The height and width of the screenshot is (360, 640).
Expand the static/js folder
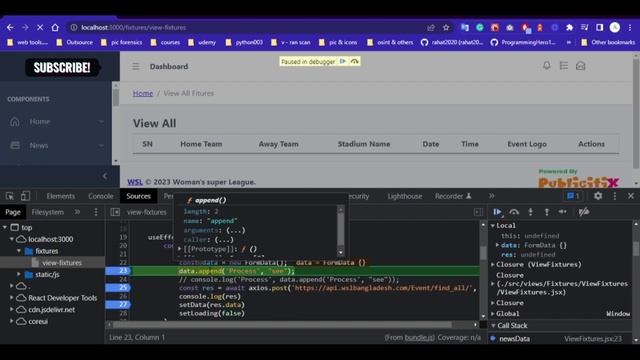[19, 274]
